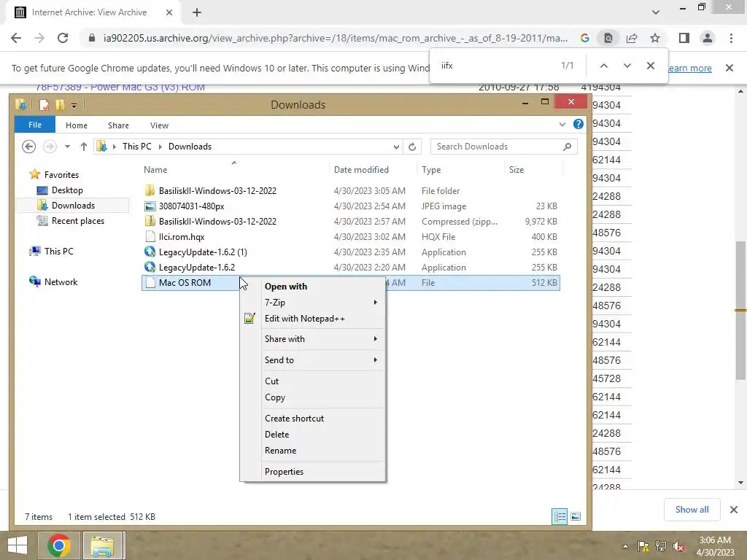The height and width of the screenshot is (560, 747).
Task: Close the find bar
Action: [x=650, y=66]
